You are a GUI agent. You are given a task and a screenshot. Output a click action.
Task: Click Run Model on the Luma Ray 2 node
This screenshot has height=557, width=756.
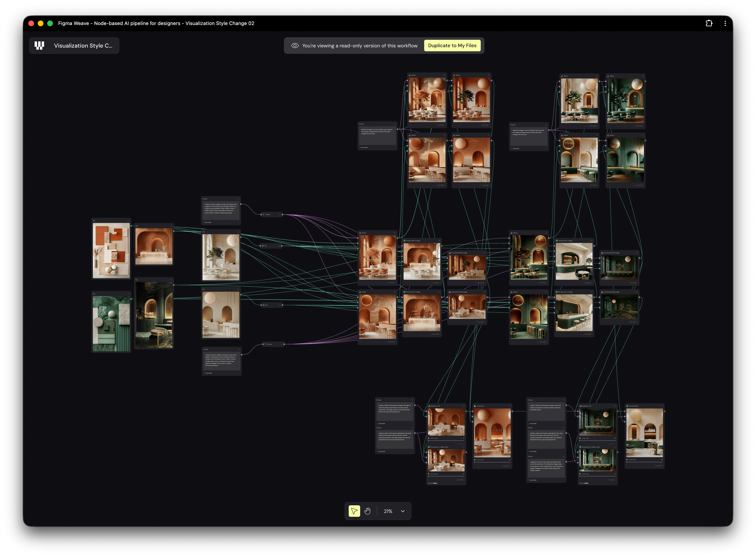(506, 466)
